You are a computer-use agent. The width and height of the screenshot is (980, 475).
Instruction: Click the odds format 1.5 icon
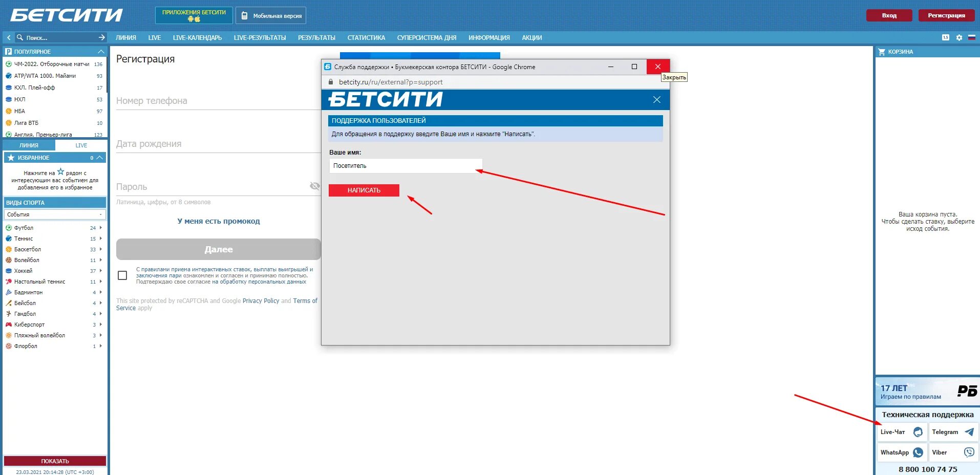[946, 37]
